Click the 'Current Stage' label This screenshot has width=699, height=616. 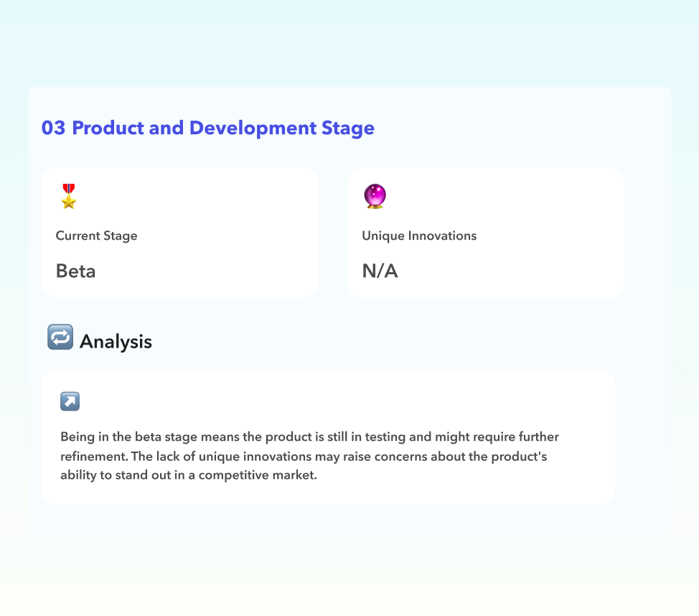pos(96,235)
